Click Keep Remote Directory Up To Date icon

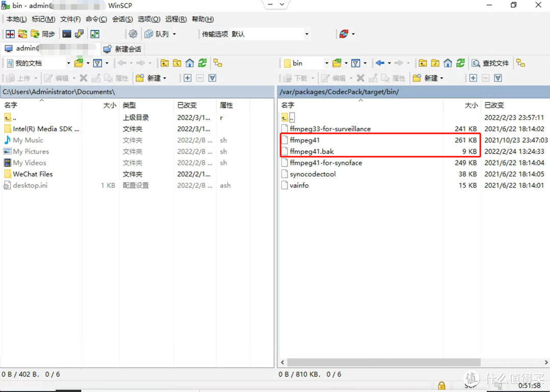[95, 34]
